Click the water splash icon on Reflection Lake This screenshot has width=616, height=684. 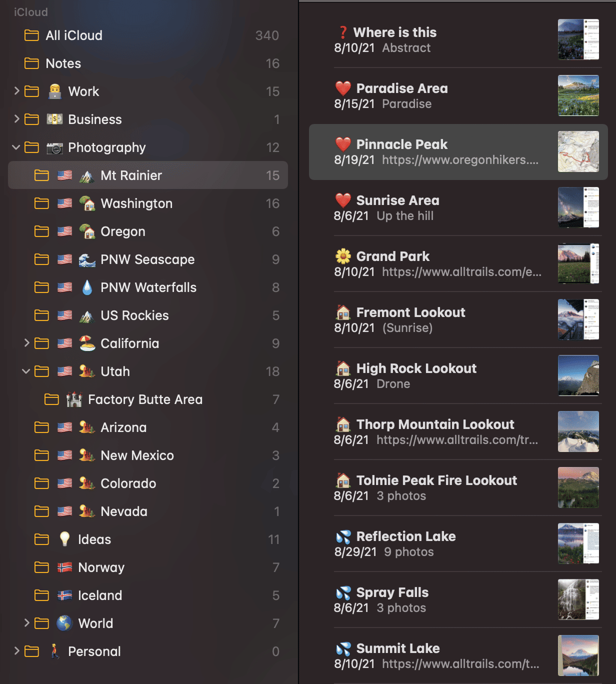(343, 536)
